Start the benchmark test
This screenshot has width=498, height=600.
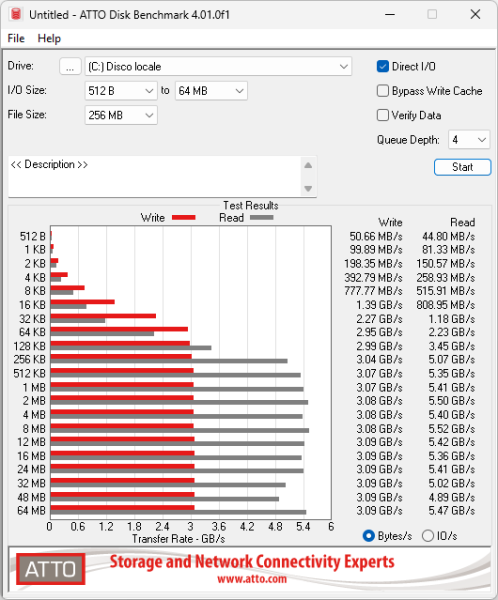tap(462, 167)
